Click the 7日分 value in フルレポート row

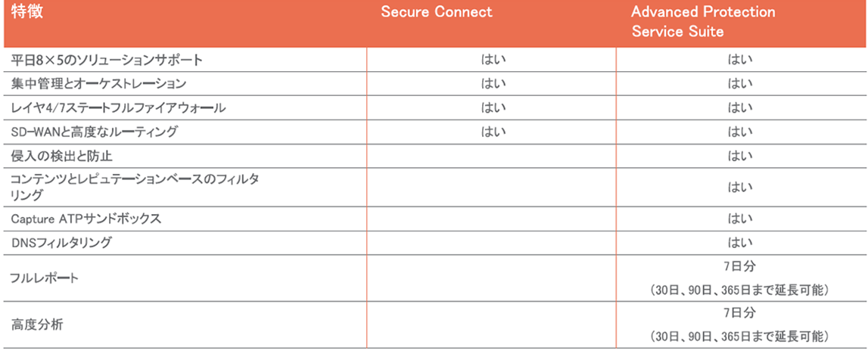click(739, 267)
